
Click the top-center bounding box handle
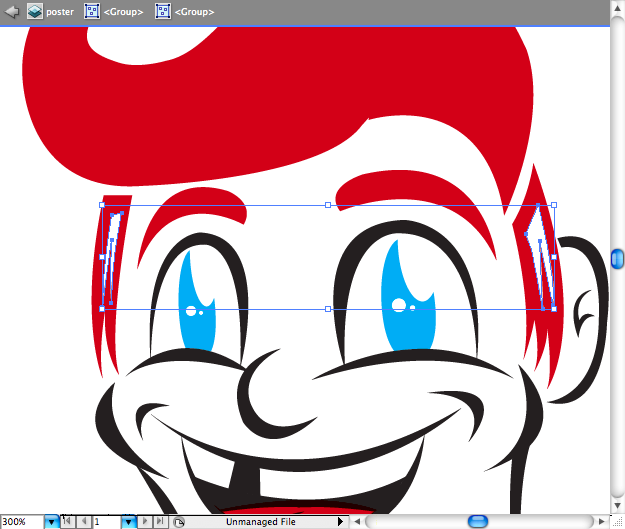pos(328,205)
